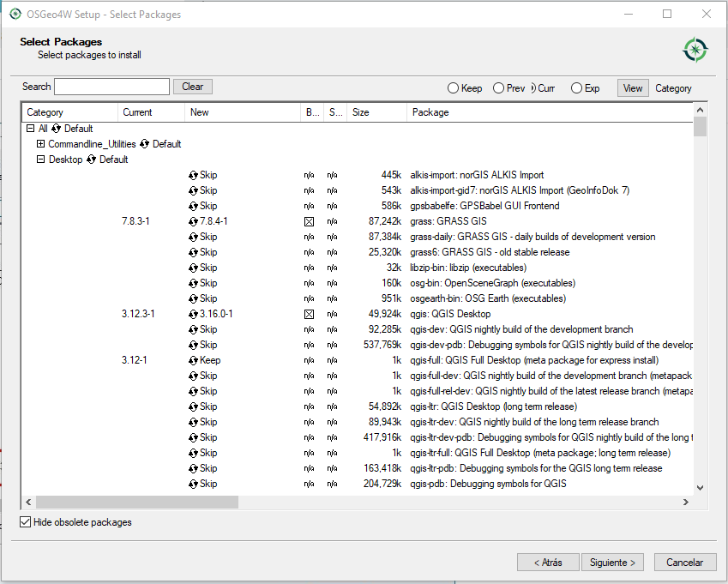Cycle action icon for alkis-import: norGIS ALKIS Import
The image size is (728, 584).
point(193,176)
